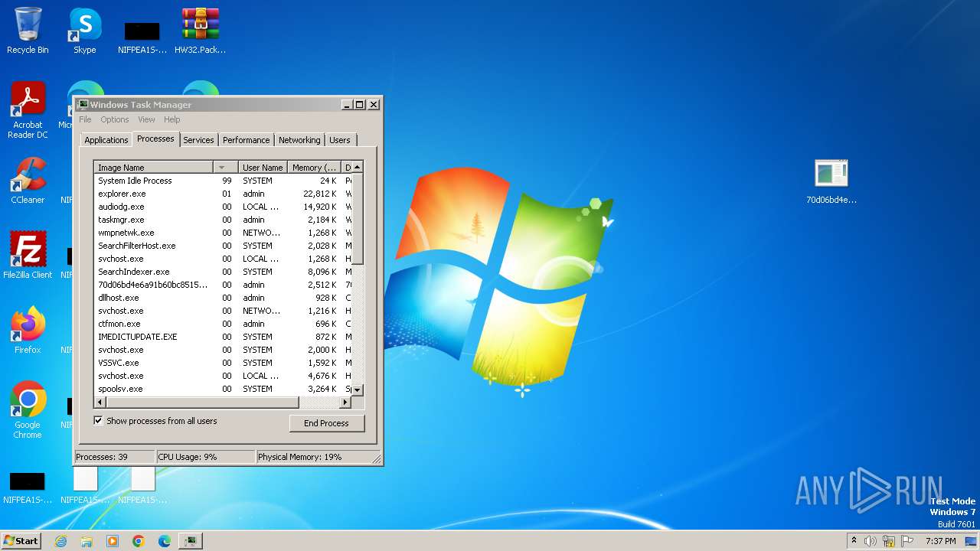
Task: Select the SearchIndexer.exe process row
Action: 223,272
